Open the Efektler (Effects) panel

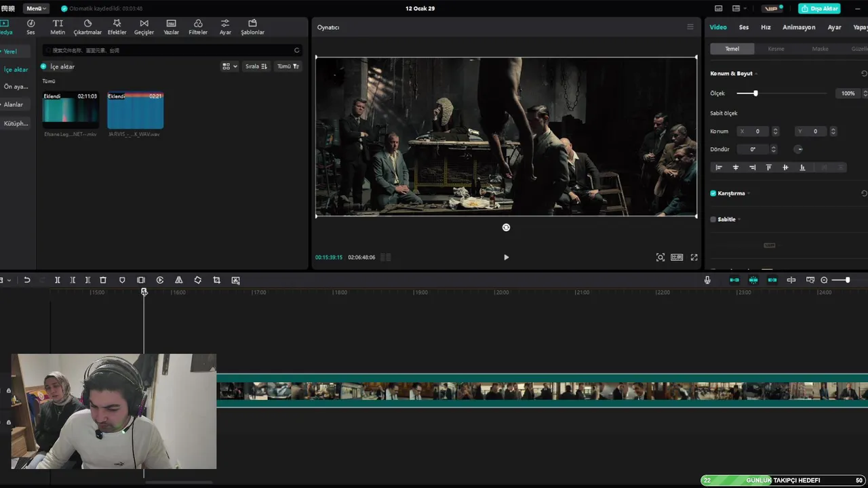(117, 27)
